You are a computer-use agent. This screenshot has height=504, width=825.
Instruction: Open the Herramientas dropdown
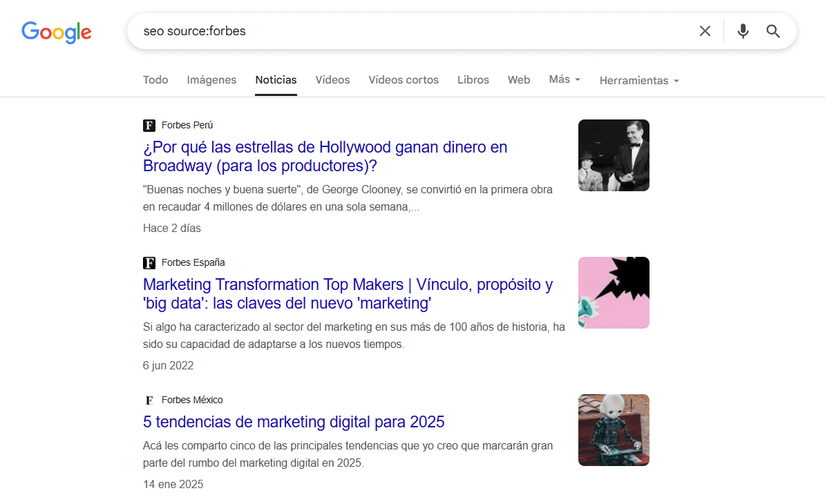click(639, 80)
